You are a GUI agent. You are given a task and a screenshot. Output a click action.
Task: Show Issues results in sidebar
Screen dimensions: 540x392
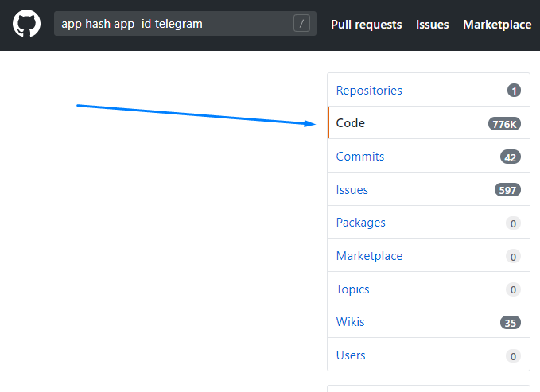(x=352, y=190)
